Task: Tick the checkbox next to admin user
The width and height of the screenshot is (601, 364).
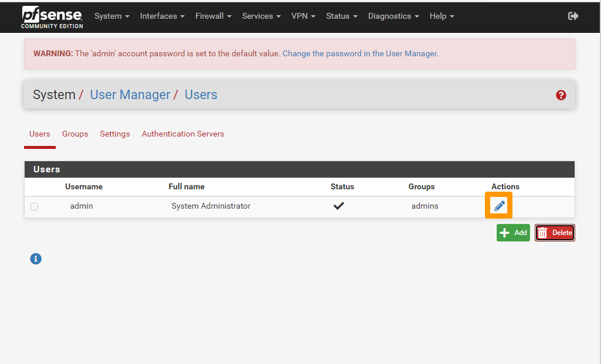Action: point(34,206)
